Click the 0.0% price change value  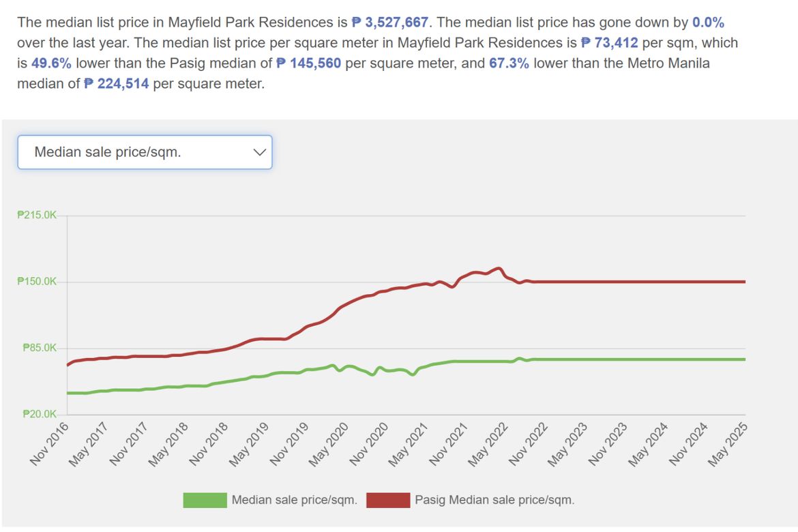[708, 23]
